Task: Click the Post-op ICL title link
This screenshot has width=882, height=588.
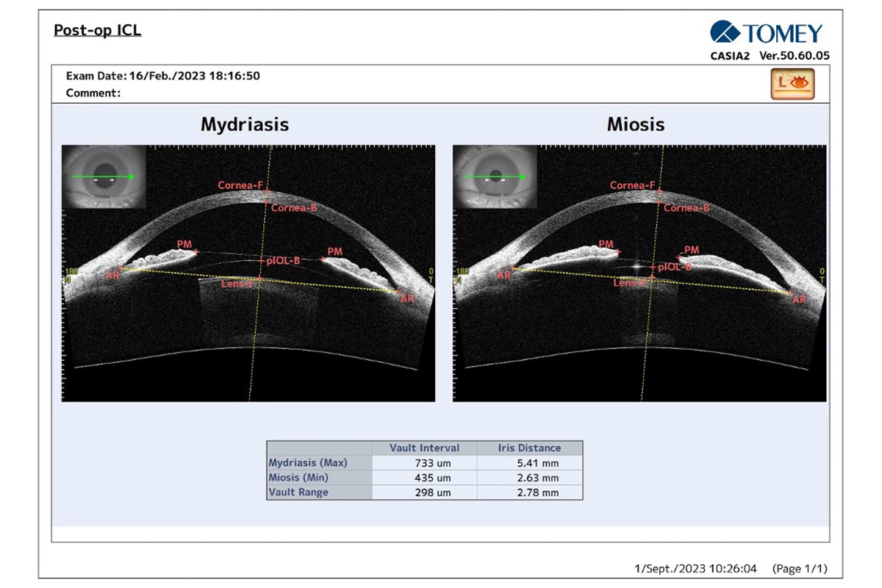Action: pyautogui.click(x=97, y=30)
